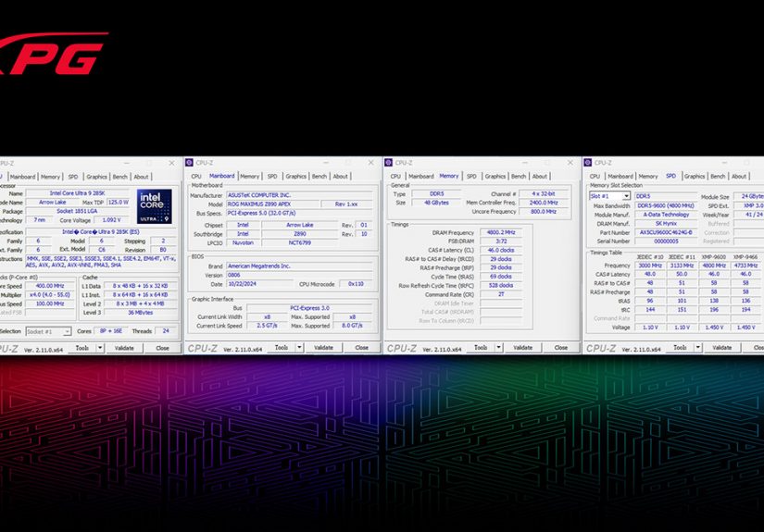Select the About tab in the SPD window
Image resolution: width=764 pixels, height=532 pixels.
coord(739,176)
